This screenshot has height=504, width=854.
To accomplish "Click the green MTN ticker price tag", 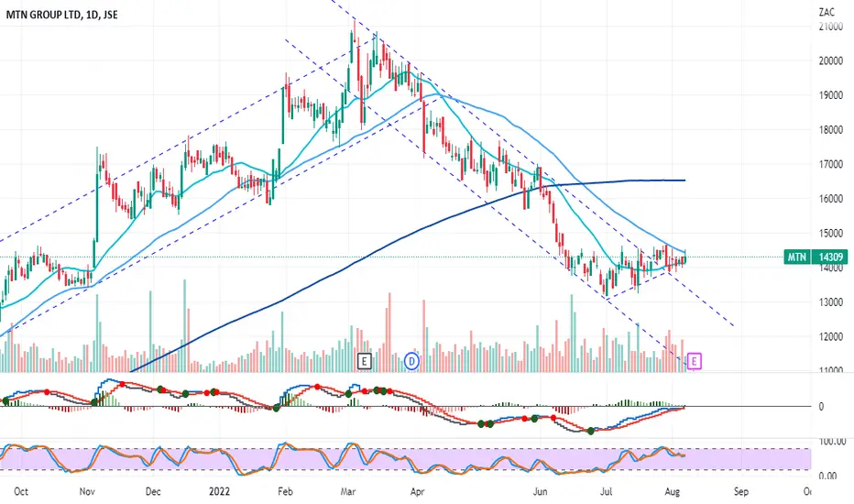I will (x=797, y=257).
